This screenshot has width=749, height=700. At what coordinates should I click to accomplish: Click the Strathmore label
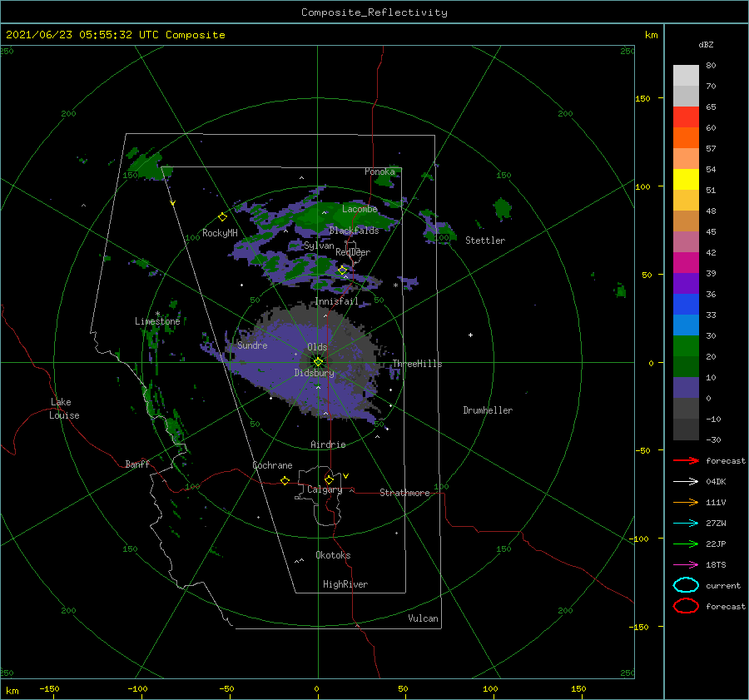tap(404, 493)
